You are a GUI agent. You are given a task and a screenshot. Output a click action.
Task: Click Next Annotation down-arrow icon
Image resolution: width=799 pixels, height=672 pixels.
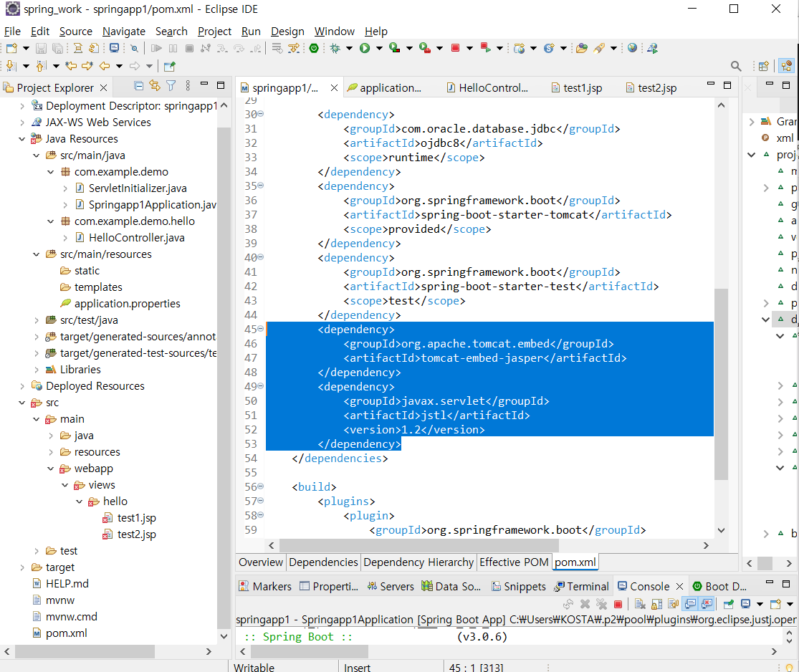tap(11, 66)
